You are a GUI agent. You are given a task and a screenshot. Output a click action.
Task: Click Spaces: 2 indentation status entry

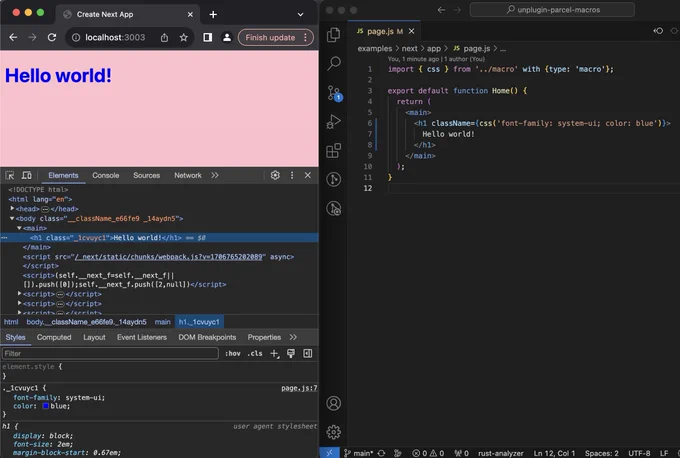(x=602, y=453)
